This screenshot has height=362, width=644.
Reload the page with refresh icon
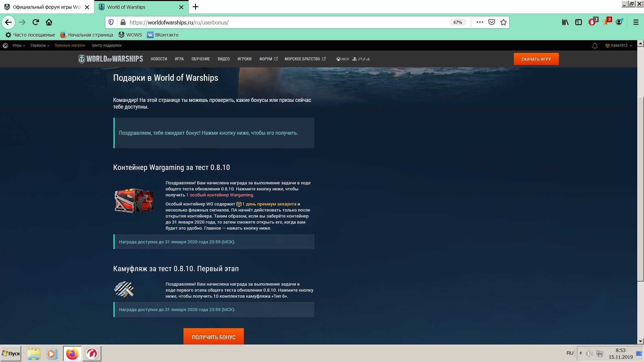[36, 22]
